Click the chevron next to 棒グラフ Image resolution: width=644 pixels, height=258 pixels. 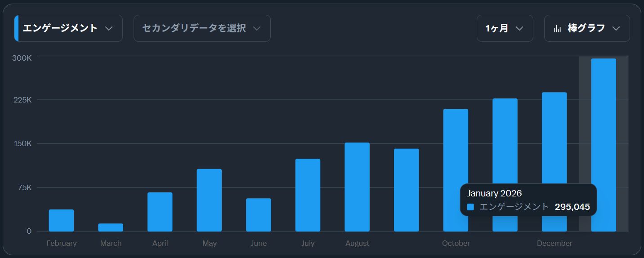coord(616,28)
